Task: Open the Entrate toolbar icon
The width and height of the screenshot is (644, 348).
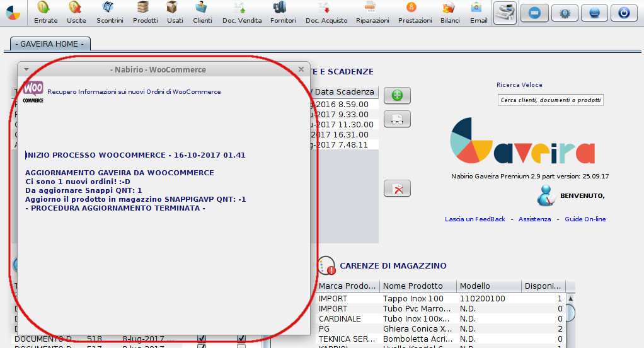Action: pos(45,13)
